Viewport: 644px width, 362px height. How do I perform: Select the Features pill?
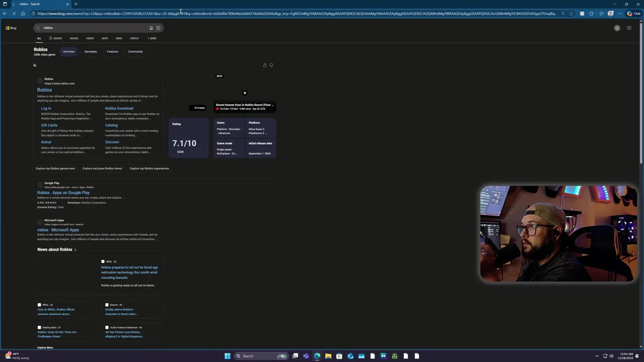(x=112, y=51)
